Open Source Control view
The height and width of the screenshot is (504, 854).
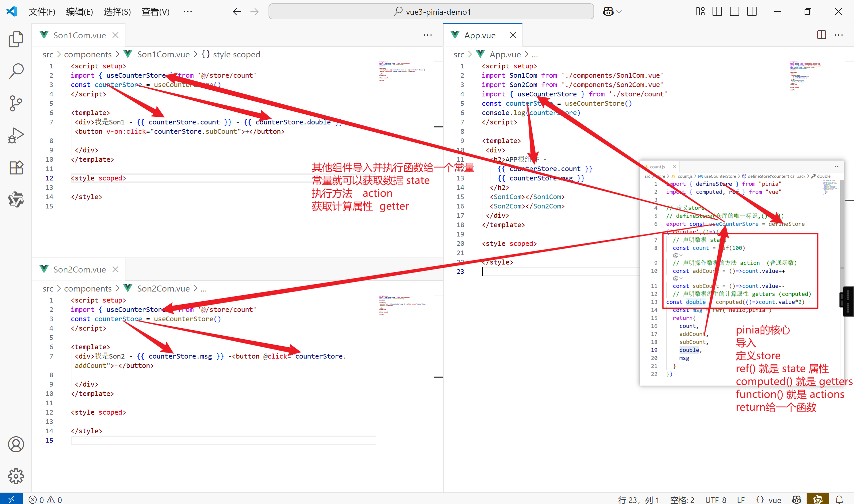pyautogui.click(x=16, y=103)
